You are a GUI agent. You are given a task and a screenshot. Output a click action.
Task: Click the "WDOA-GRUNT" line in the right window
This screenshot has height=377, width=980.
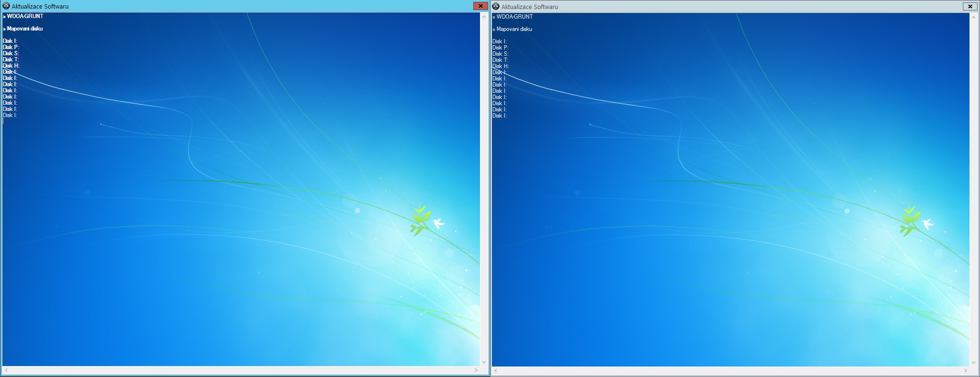coord(512,17)
